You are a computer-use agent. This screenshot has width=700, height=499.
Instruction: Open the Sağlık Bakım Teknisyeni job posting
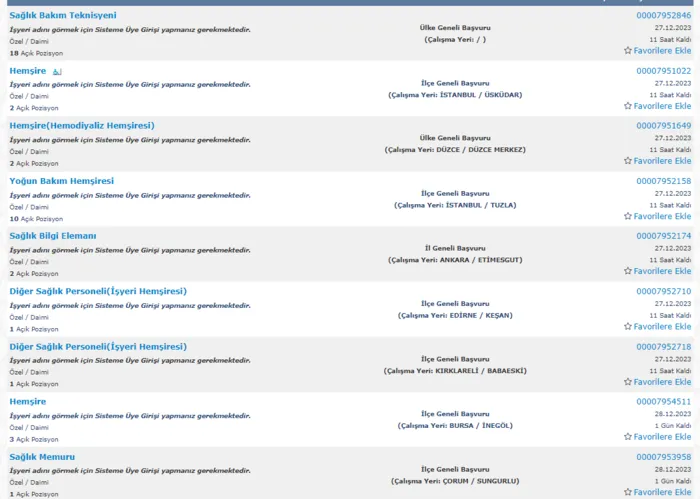click(62, 16)
